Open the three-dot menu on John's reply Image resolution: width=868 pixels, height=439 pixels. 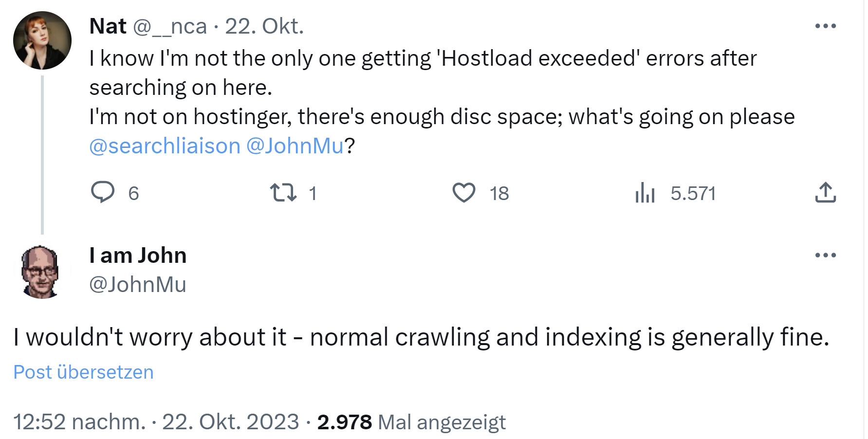click(x=826, y=255)
